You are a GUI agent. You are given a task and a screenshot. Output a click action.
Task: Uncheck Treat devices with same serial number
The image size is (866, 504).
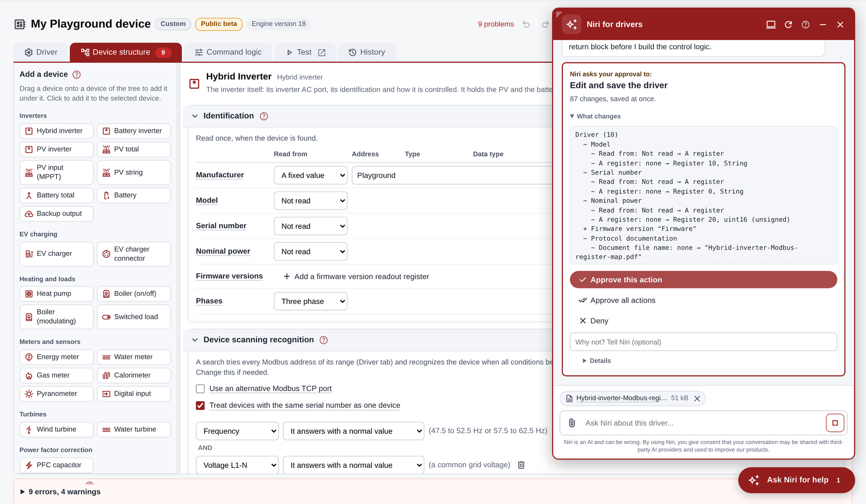(200, 405)
